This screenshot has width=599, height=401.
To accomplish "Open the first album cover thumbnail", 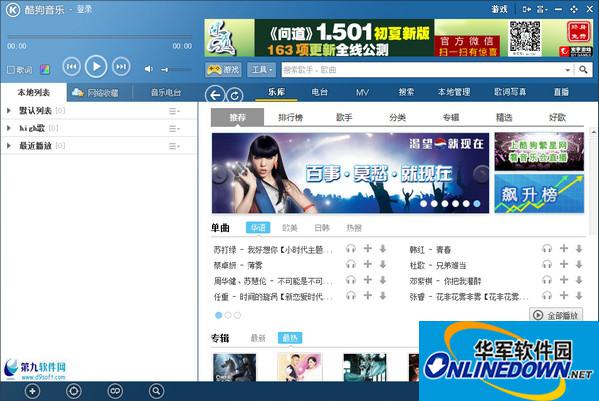I will (x=234, y=367).
